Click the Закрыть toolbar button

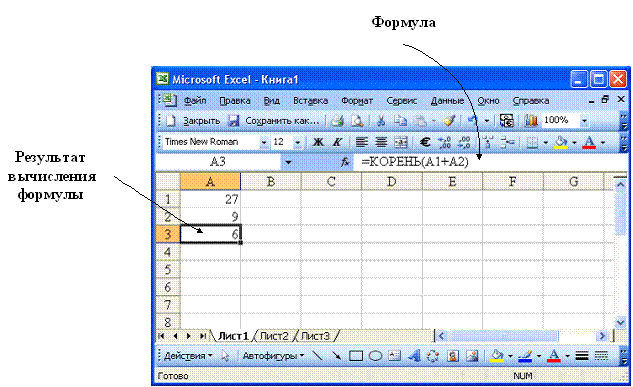click(201, 121)
